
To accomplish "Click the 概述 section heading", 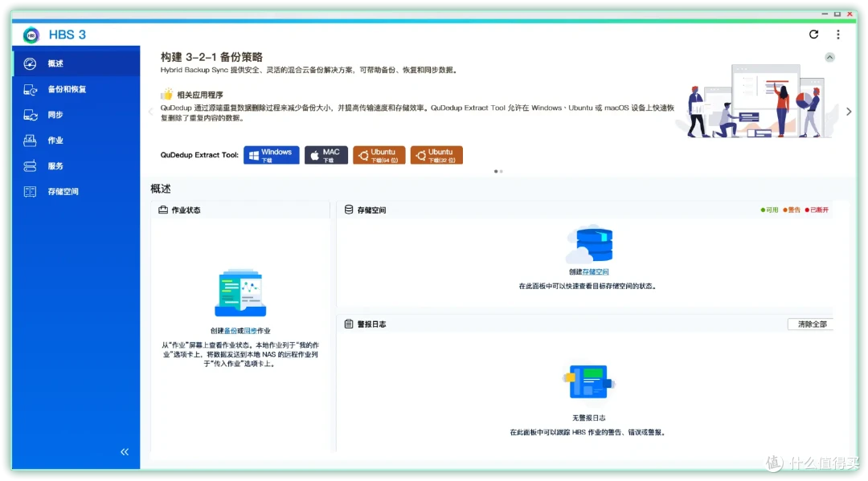I will (x=161, y=189).
